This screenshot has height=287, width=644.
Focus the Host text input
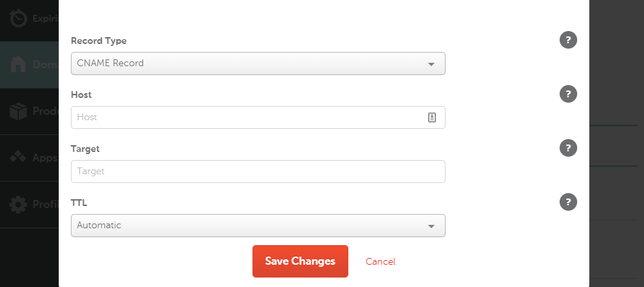[x=246, y=118]
